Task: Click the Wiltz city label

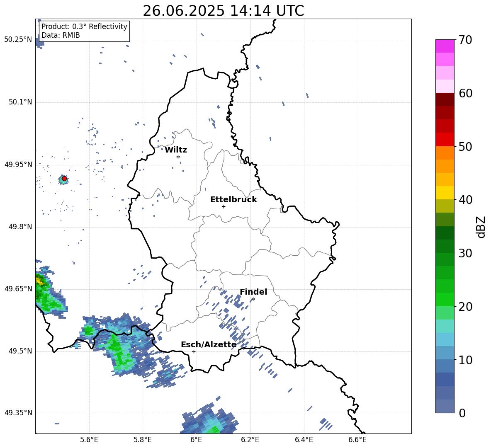Action: pos(176,150)
